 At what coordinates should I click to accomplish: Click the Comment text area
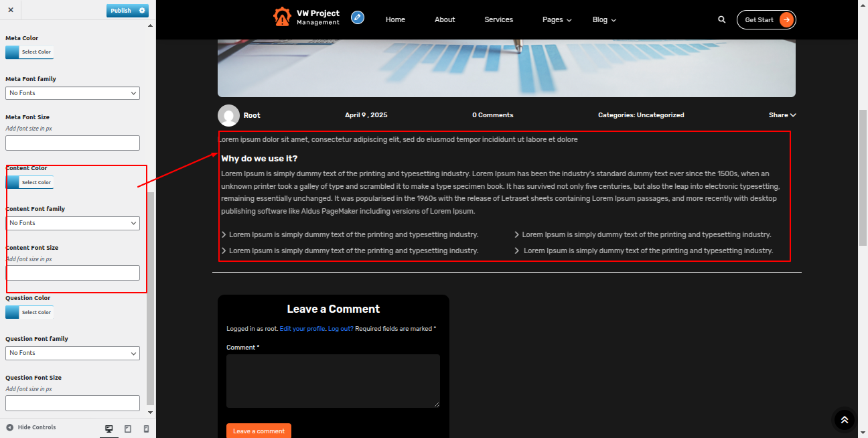pos(333,380)
